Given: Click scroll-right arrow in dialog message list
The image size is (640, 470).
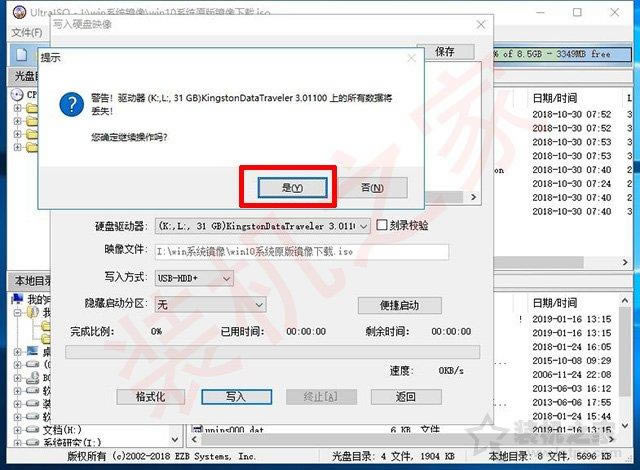Looking at the screenshot, I should click(x=473, y=197).
